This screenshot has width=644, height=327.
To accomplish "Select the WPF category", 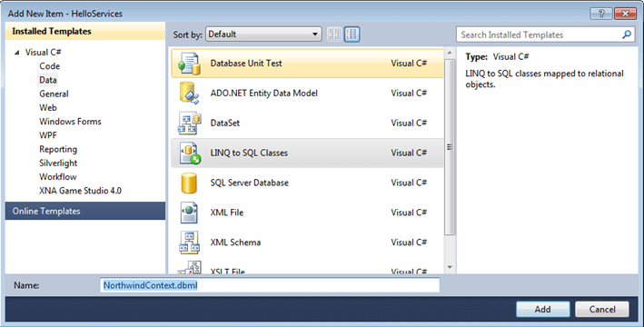I will coord(48,135).
